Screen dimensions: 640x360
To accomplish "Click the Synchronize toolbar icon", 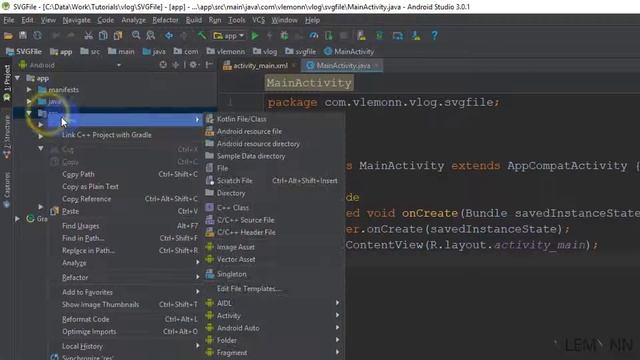I will (38, 36).
